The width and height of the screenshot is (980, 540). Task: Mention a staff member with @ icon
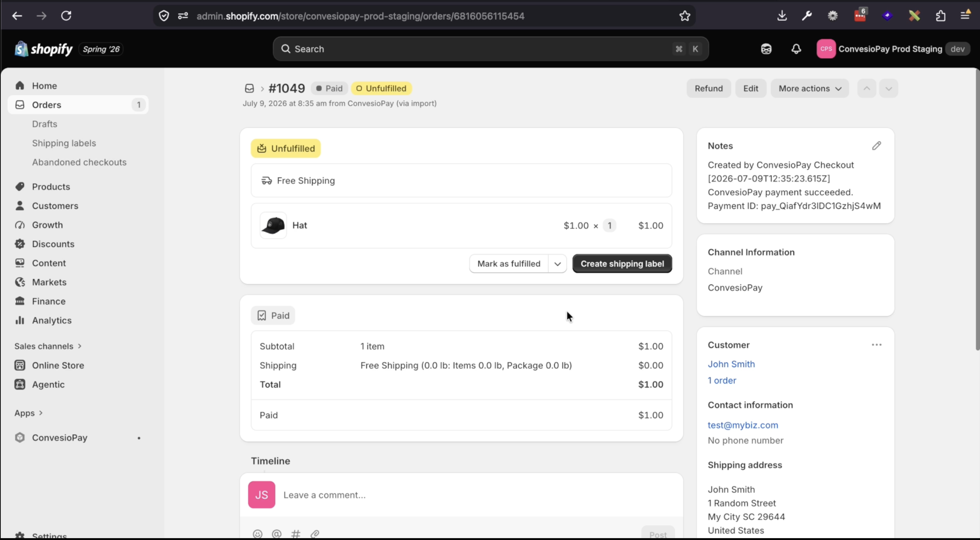pos(277,534)
